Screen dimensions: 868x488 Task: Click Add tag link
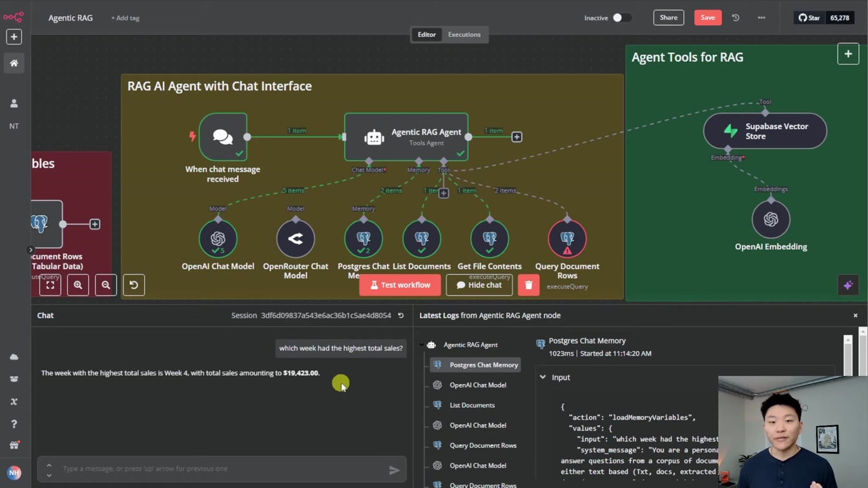[125, 18]
